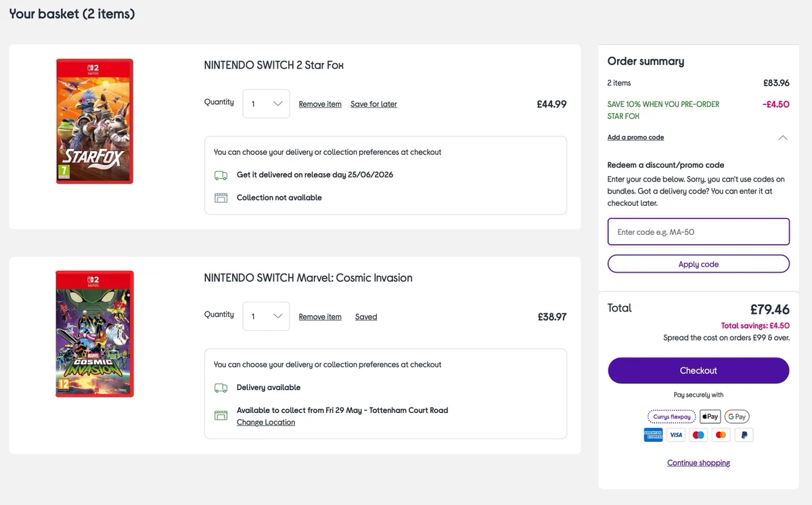Click Redeem a discount/promo code heading

point(666,165)
